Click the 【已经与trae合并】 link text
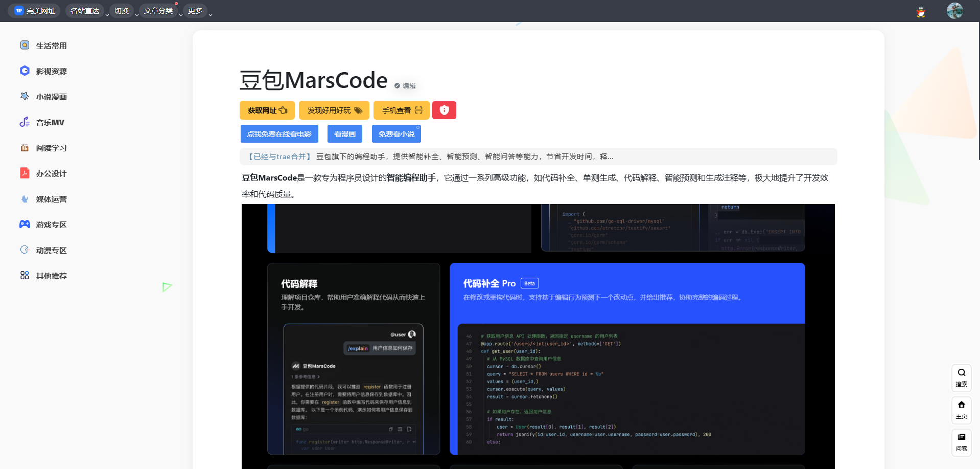980x469 pixels. pos(279,157)
